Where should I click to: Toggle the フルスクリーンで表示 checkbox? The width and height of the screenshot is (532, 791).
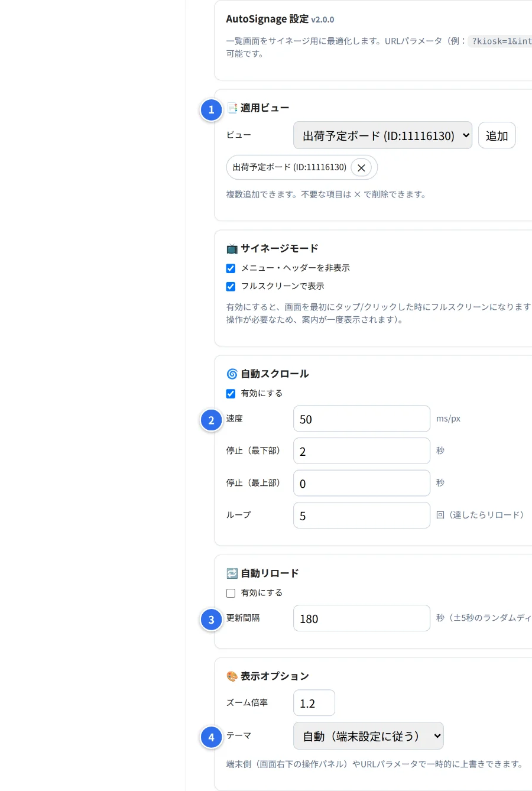(231, 287)
